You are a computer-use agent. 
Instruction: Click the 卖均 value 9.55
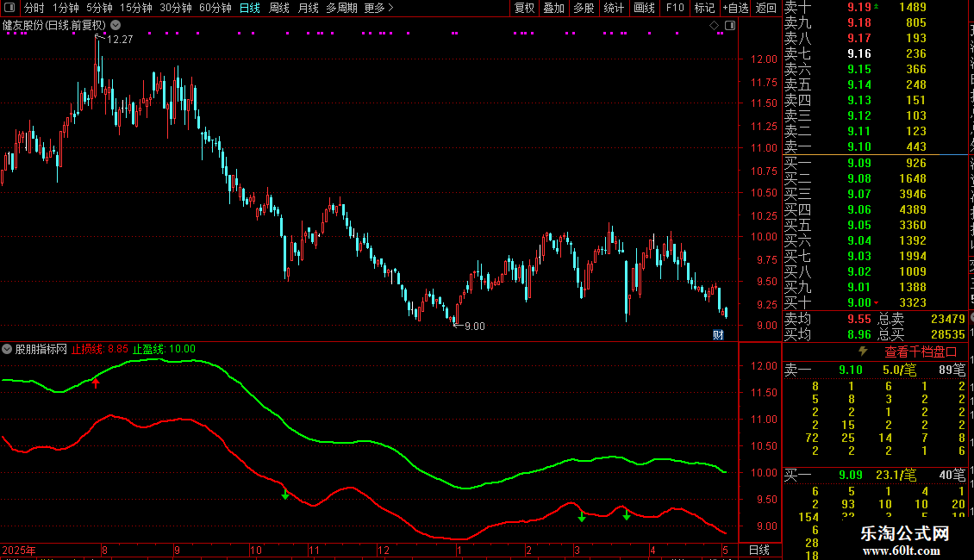pos(859,319)
